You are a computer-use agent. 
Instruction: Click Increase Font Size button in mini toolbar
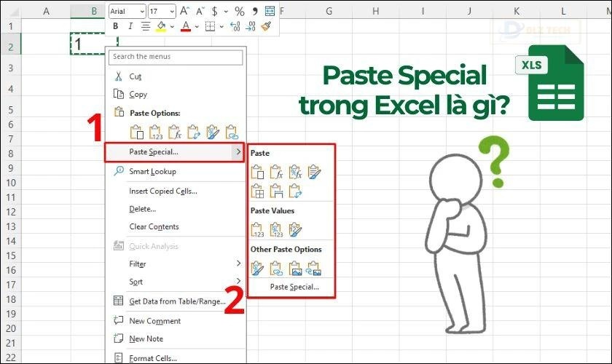pos(184,11)
